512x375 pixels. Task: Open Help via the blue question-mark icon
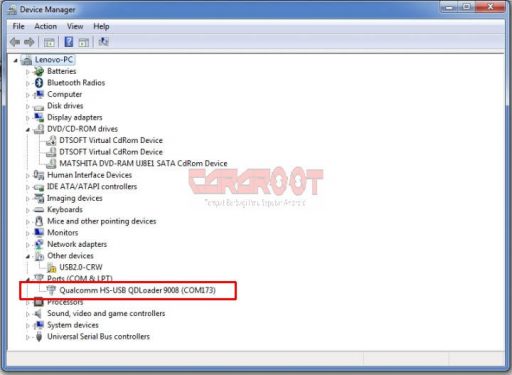[69, 42]
